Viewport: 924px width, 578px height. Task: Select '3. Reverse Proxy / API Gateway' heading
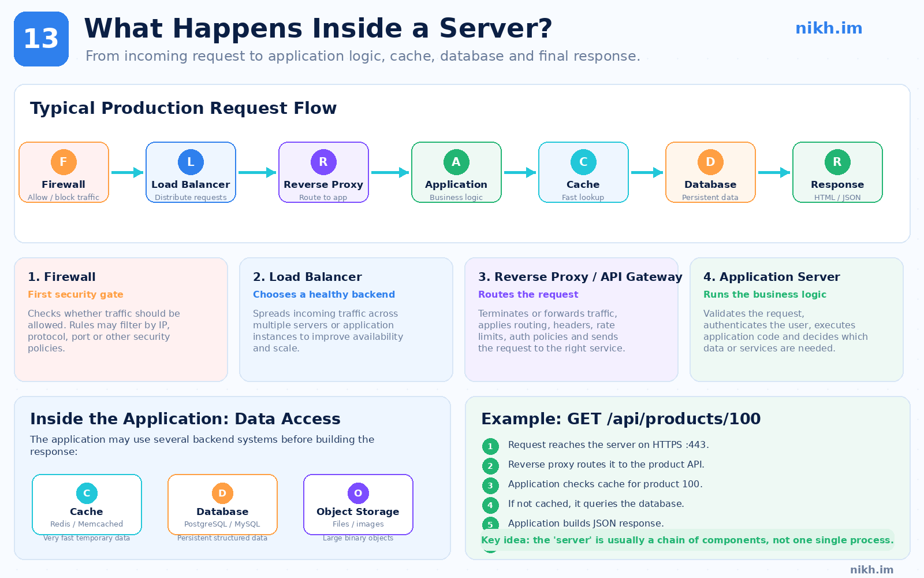tap(580, 277)
